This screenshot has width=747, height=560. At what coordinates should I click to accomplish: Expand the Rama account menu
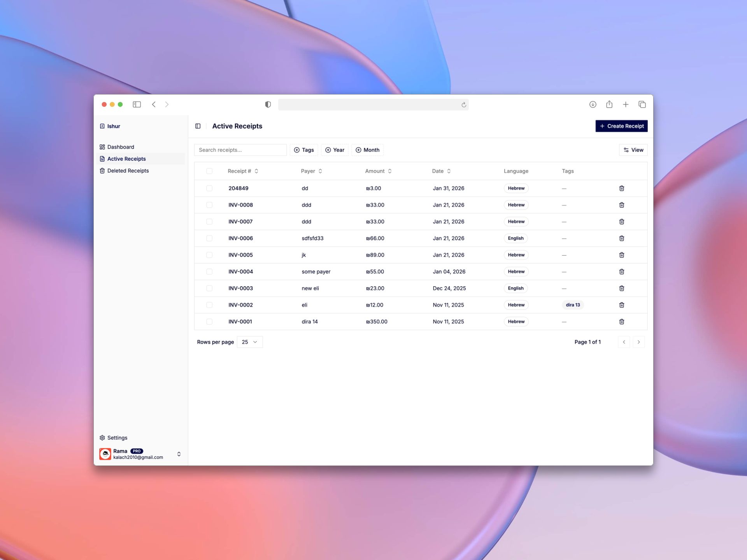(x=179, y=454)
